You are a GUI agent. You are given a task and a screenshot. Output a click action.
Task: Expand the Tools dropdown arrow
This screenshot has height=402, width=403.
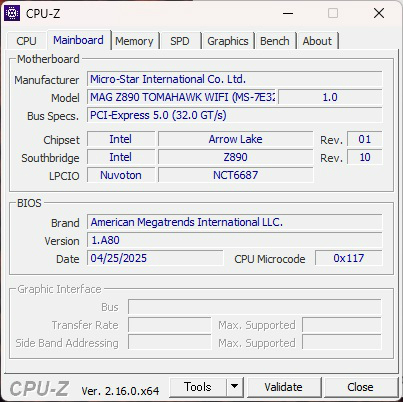click(235, 387)
